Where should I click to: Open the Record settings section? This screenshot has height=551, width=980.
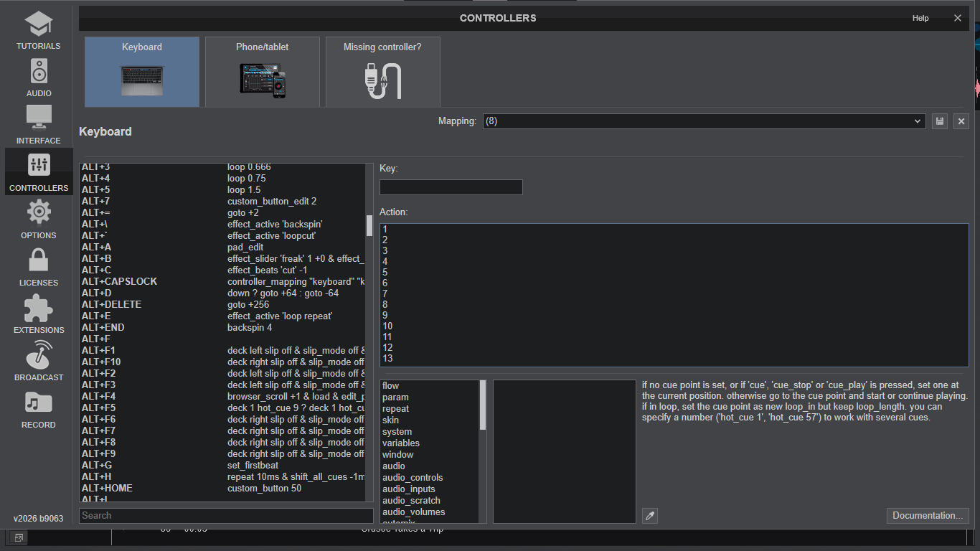click(x=39, y=409)
